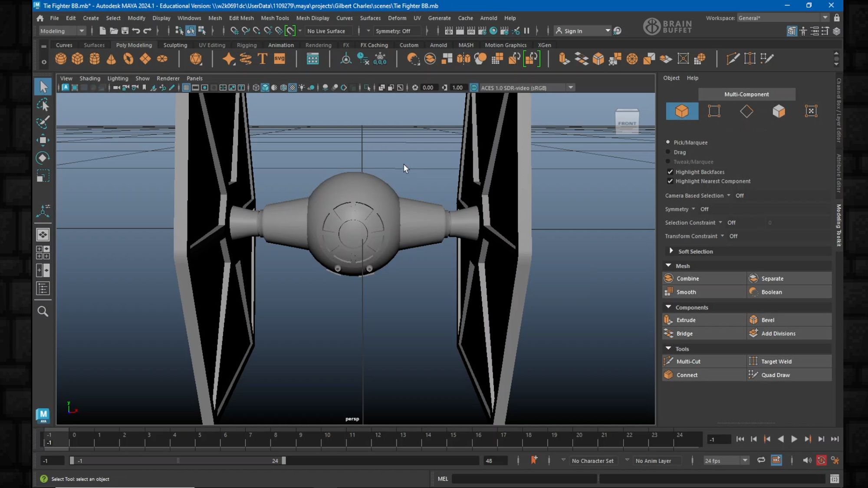Disable Highlight Nearest Component checkbox
Screen dimensions: 868x488
tap(670, 181)
